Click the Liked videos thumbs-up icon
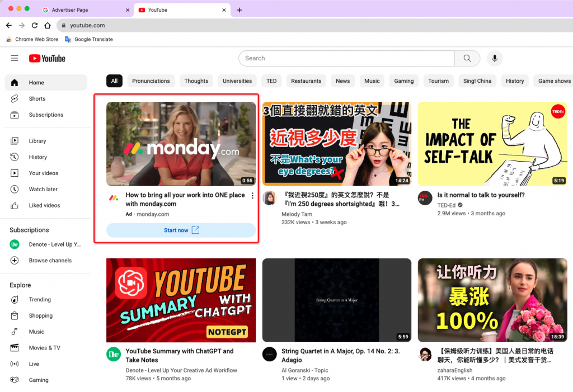Viewport: 573px width, 392px height. tap(15, 205)
